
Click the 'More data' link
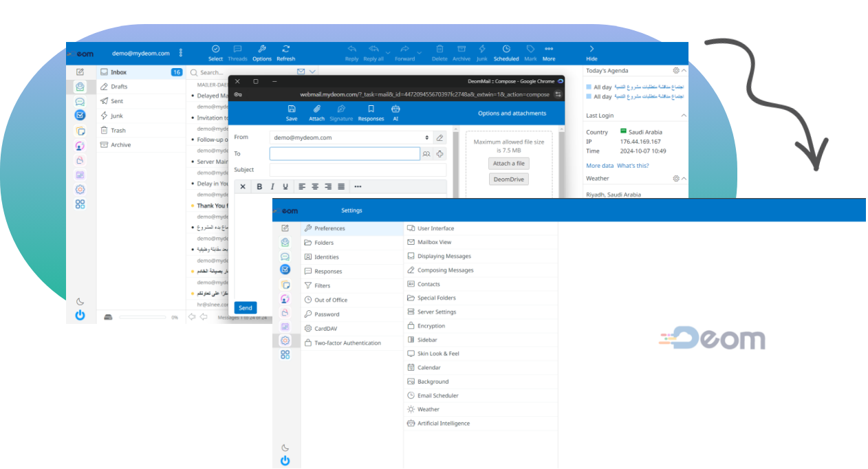point(599,166)
